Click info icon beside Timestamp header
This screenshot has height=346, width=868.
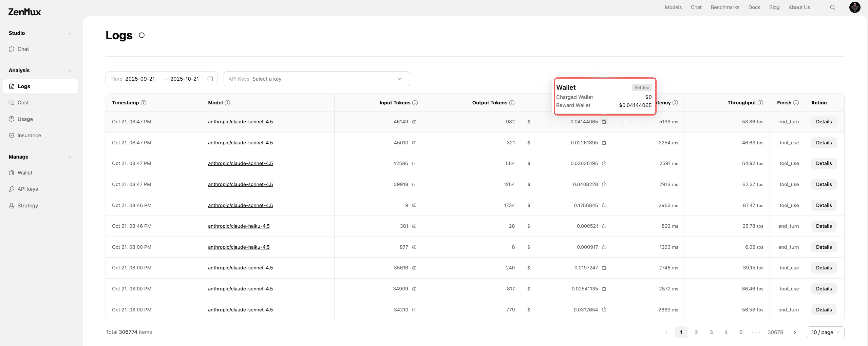pos(144,103)
